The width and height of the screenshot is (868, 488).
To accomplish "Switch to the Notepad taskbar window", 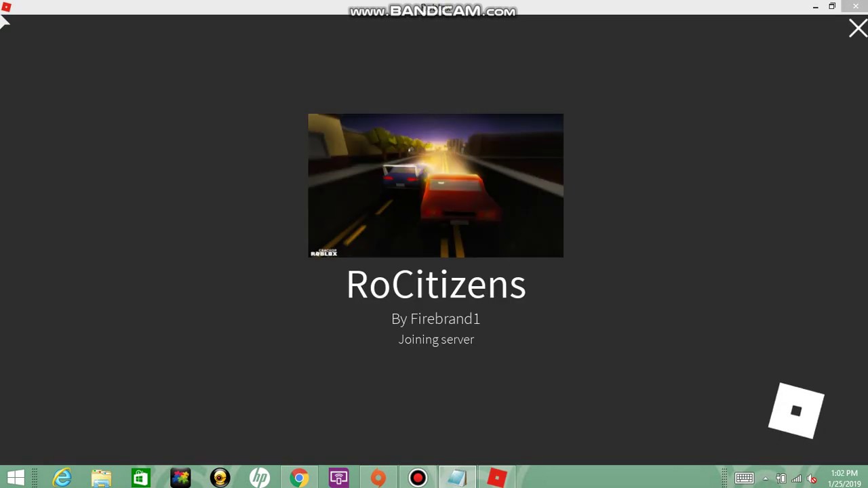I will tap(457, 478).
